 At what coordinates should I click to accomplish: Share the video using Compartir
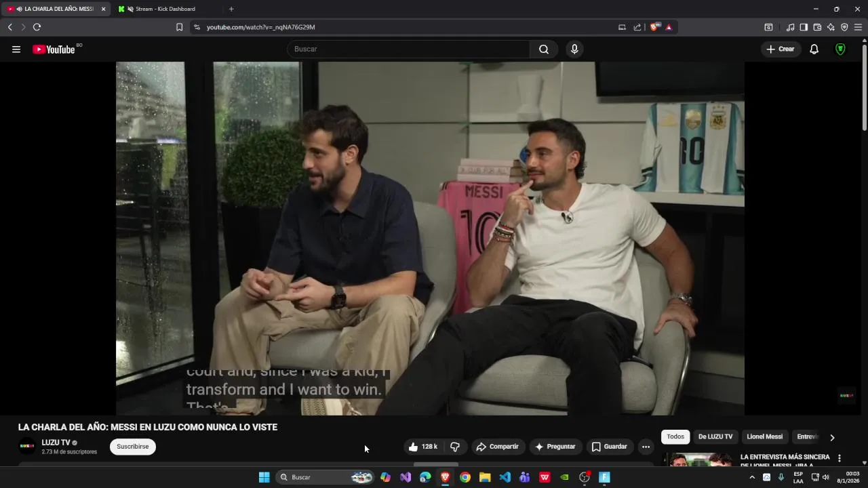pos(498,447)
